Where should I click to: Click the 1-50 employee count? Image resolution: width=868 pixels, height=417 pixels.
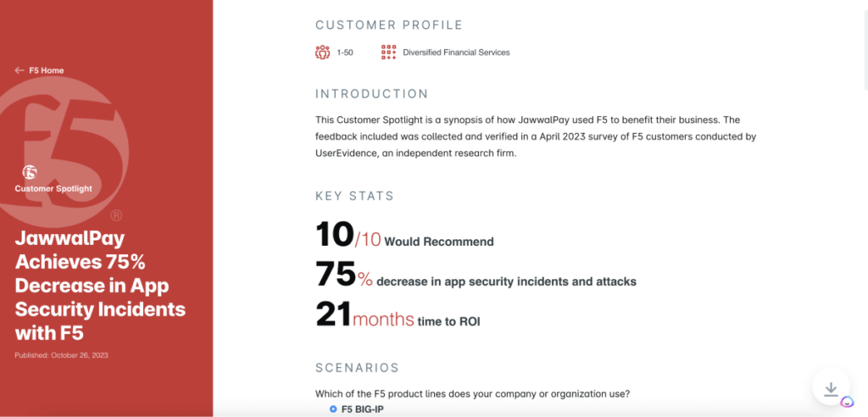[345, 53]
